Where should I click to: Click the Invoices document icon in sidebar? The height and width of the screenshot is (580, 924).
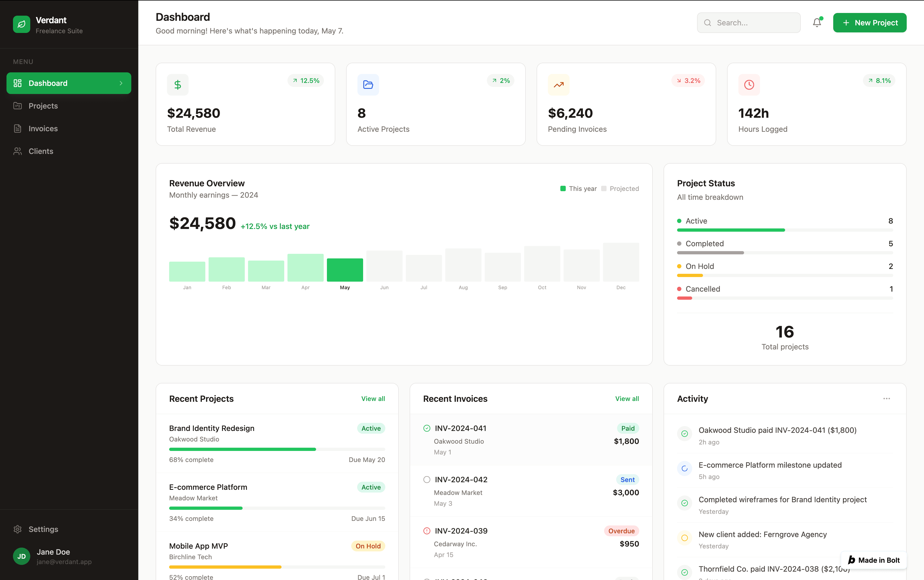point(18,129)
